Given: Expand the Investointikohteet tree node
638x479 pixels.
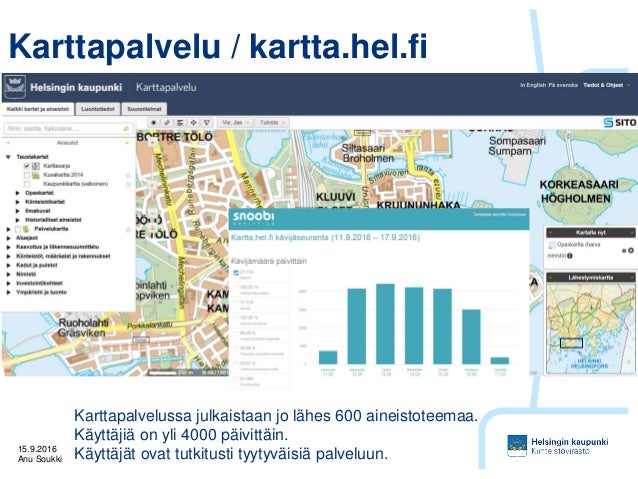Looking at the screenshot, I should 9,283.
